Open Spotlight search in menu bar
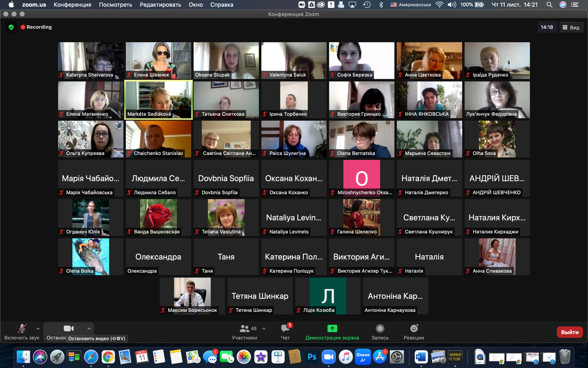The image size is (588, 368). pyautogui.click(x=549, y=5)
